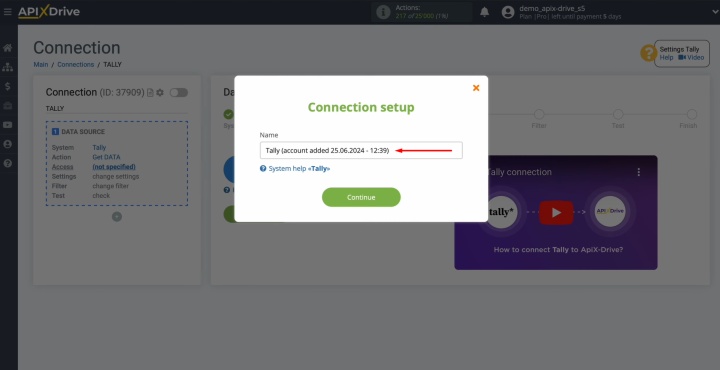The width and height of the screenshot is (720, 370).
Task: Click the ApiX-Drive logo
Action: click(x=49, y=12)
